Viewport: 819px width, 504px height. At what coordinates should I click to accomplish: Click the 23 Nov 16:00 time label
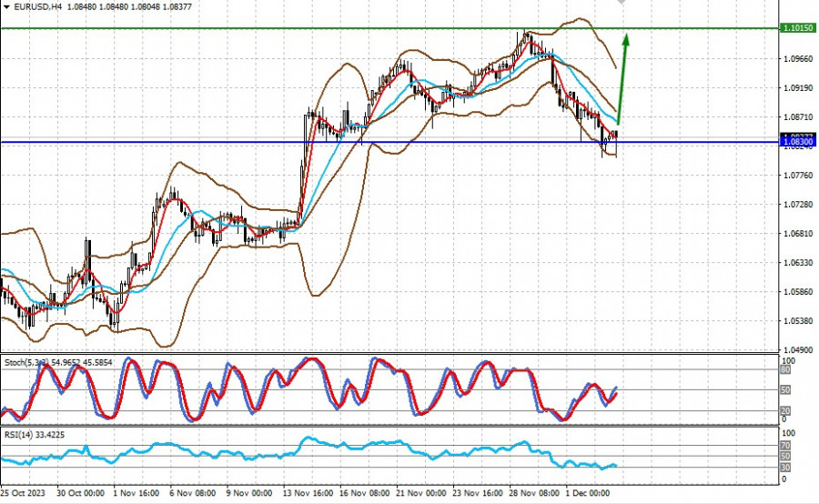478,493
